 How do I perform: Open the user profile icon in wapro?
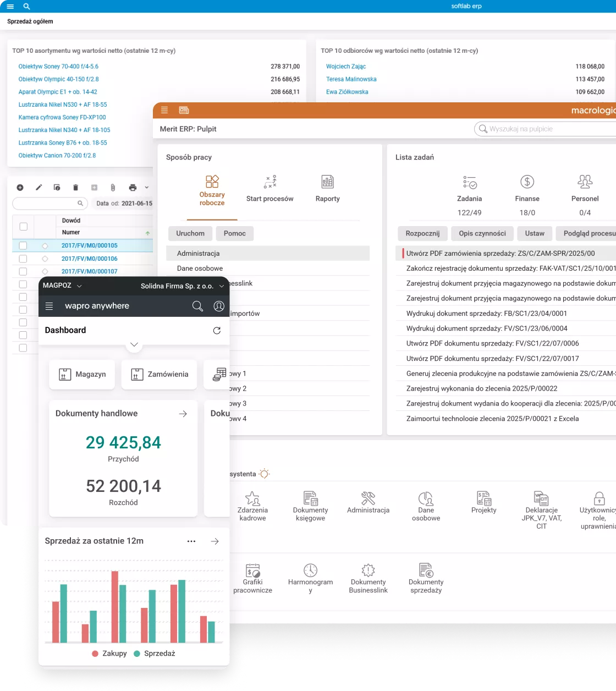219,306
